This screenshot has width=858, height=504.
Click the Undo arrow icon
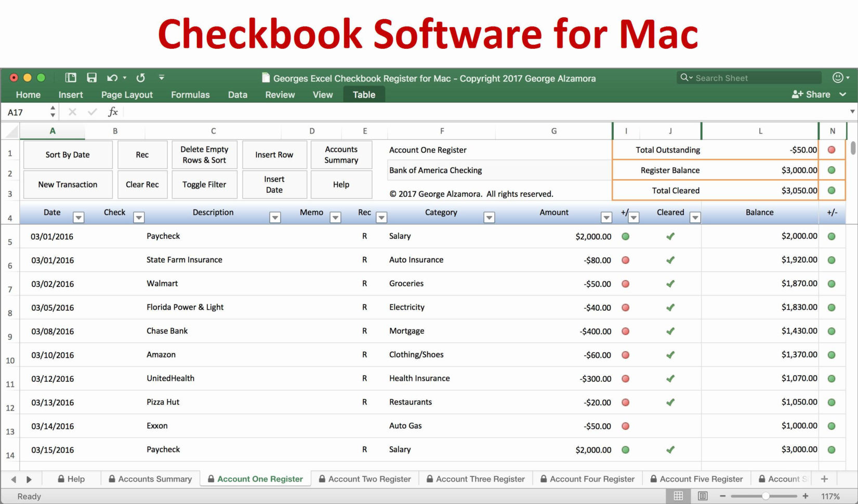tap(112, 78)
